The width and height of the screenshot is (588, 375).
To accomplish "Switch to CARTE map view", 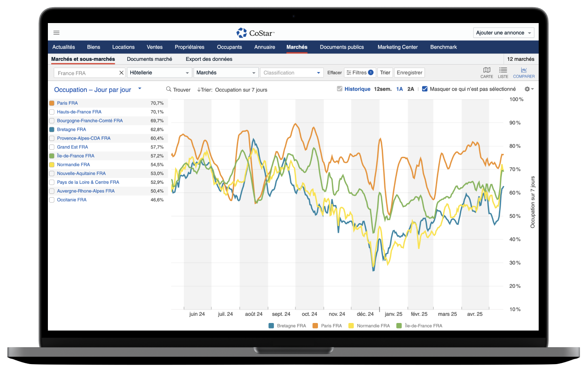I will (x=487, y=73).
